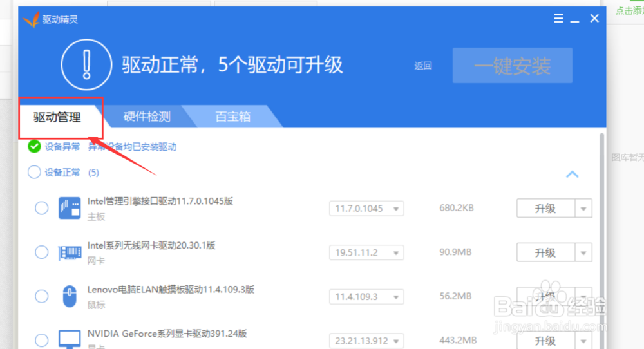Click the 设备异常 label

[x=62, y=147]
